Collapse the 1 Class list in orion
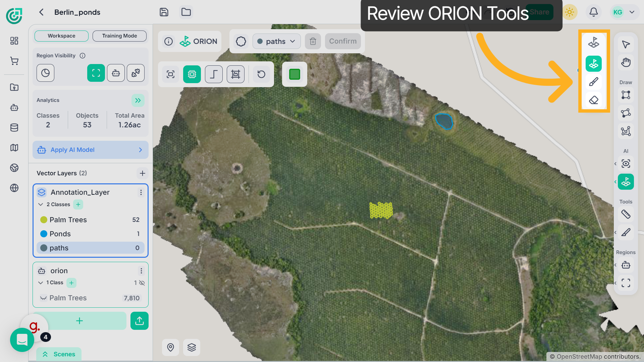Viewport: 644px width, 362px height. point(41,283)
